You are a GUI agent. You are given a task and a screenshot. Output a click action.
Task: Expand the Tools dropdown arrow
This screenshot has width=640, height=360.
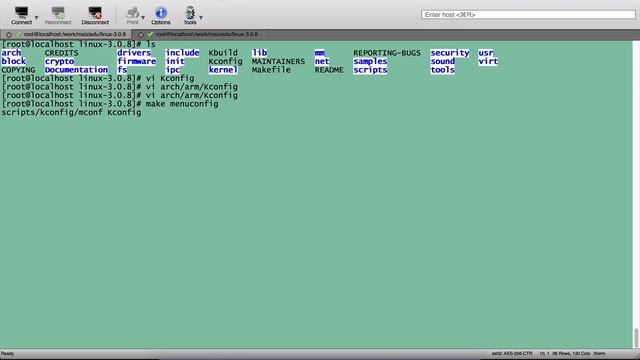tap(201, 18)
